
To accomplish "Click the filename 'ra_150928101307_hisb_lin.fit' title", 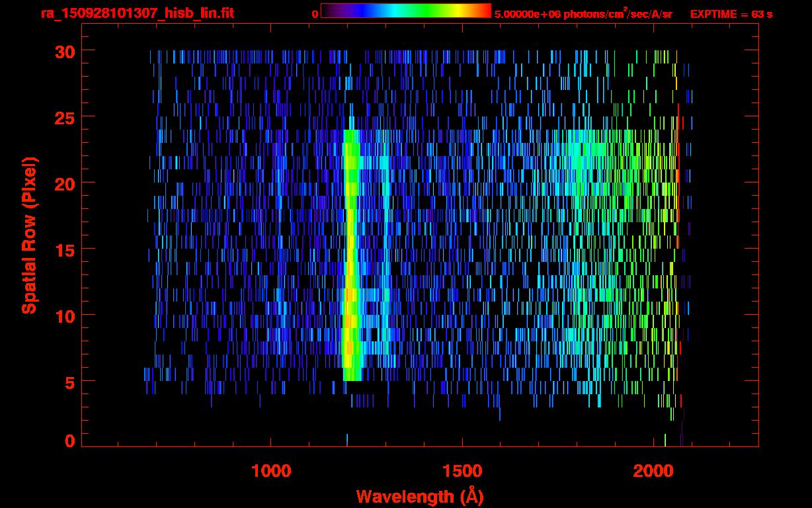I will tap(137, 13).
